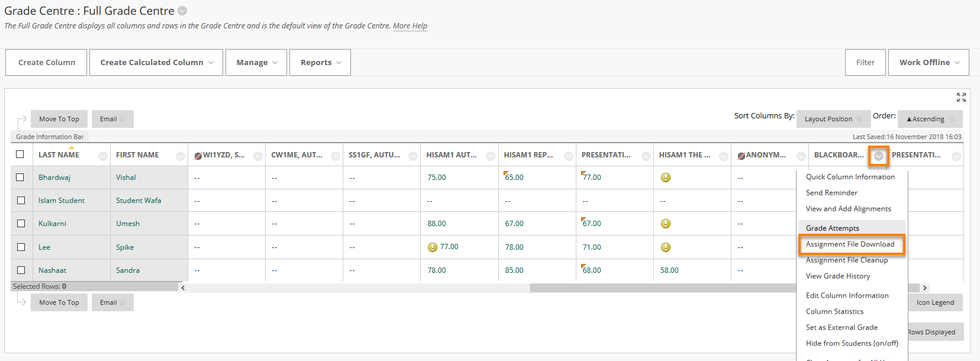Click Nashaat's 58.00 grade cell
The height and width of the screenshot is (361, 980).
(x=692, y=270)
